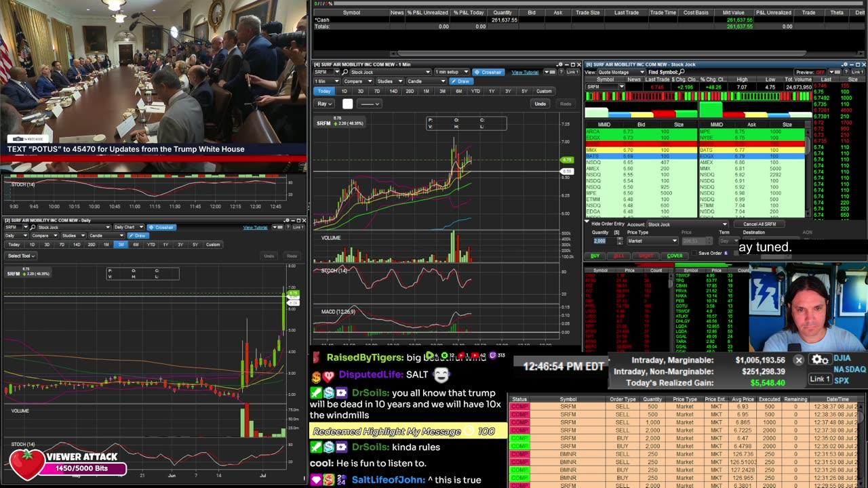Expand SRFM symbol dropdown in quote montage
This screenshot has height=488, width=868.
coord(622,87)
